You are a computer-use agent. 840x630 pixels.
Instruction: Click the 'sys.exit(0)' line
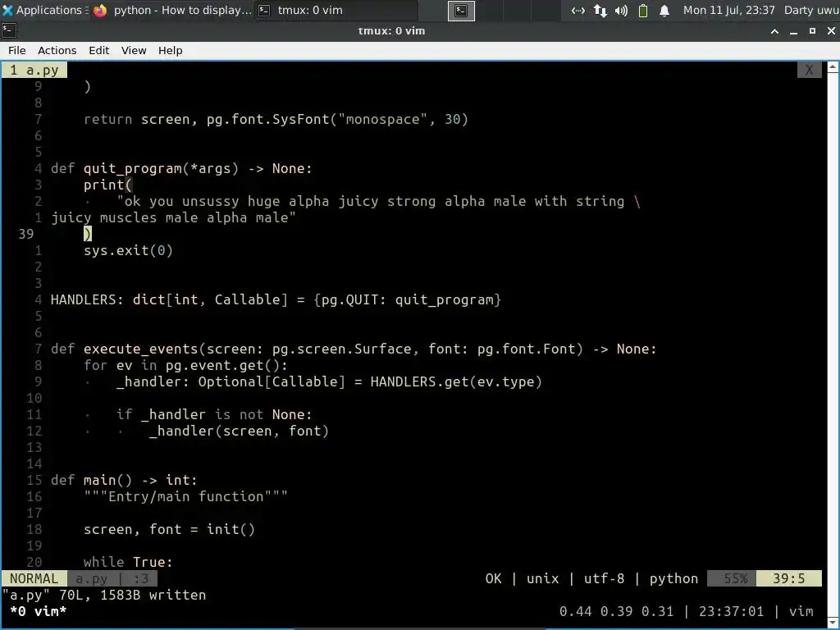point(128,250)
